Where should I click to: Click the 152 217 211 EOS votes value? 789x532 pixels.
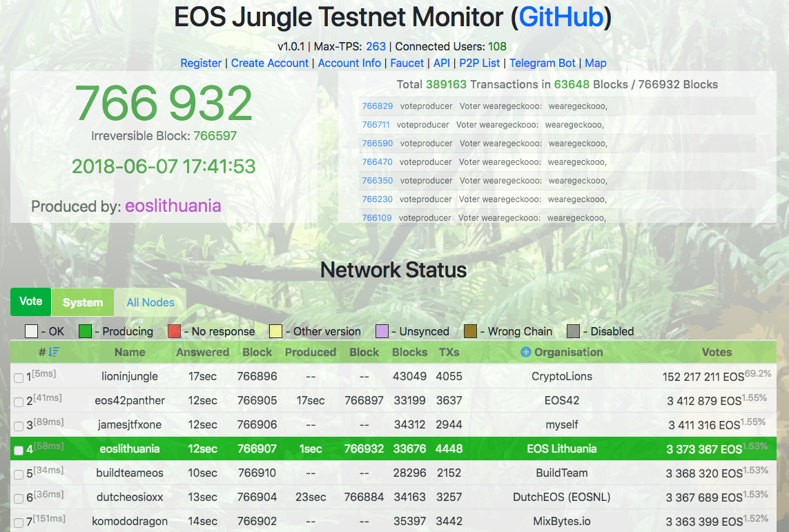click(703, 377)
